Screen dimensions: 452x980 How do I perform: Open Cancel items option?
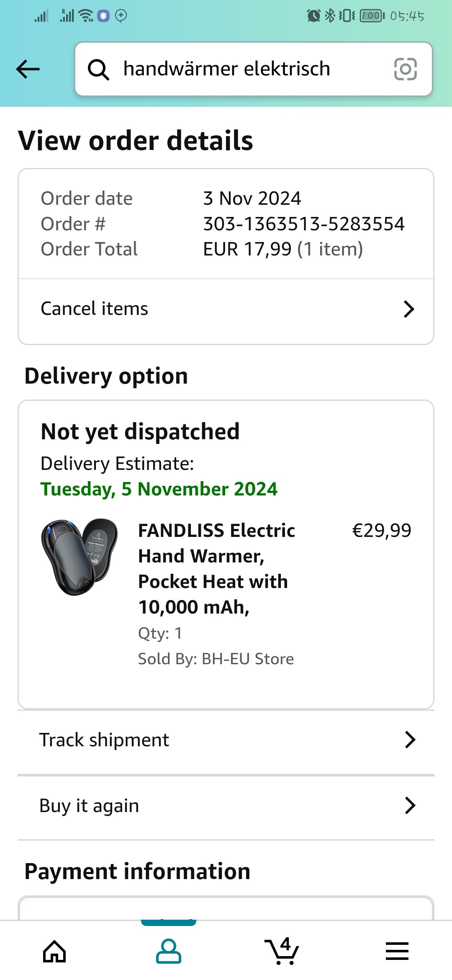95,309
